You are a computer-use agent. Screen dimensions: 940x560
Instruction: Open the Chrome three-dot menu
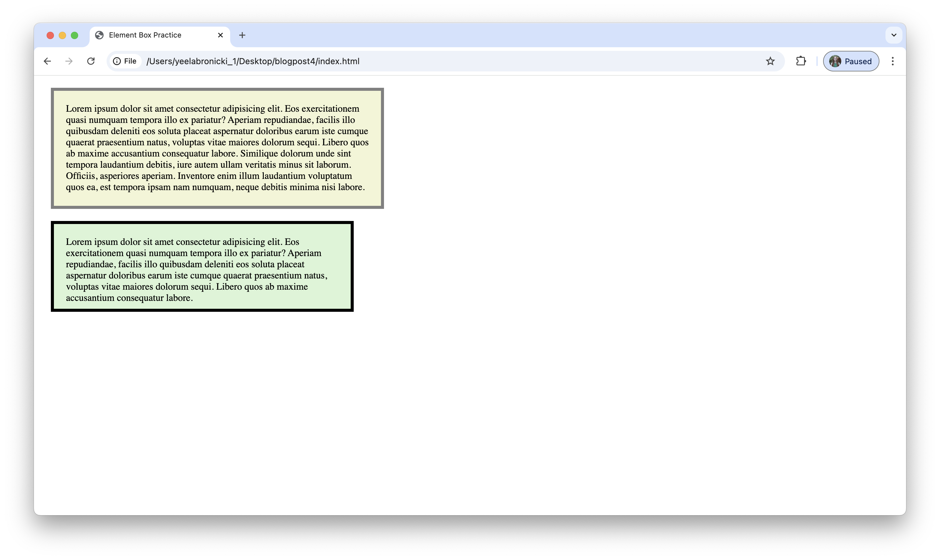point(892,61)
